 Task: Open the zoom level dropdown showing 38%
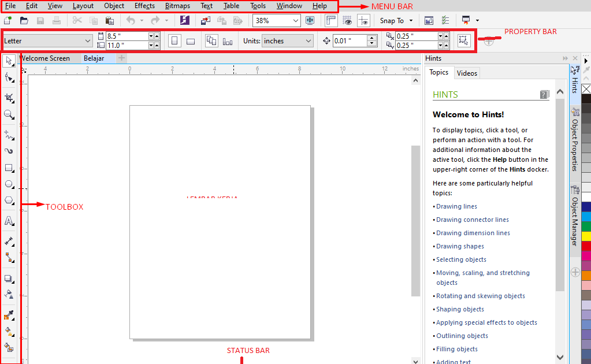click(x=296, y=20)
